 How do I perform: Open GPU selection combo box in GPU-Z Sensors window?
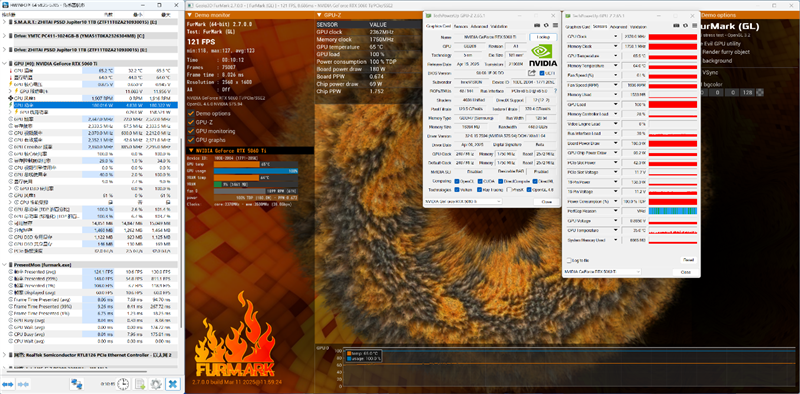(602, 272)
